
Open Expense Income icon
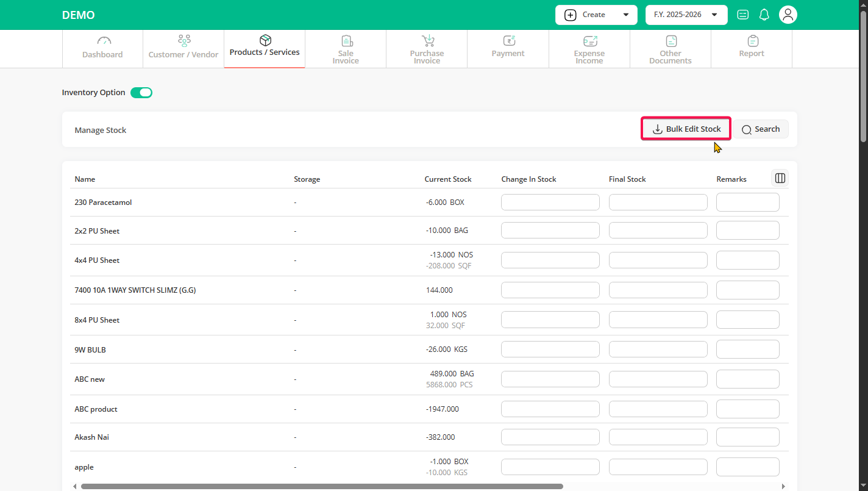[589, 41]
